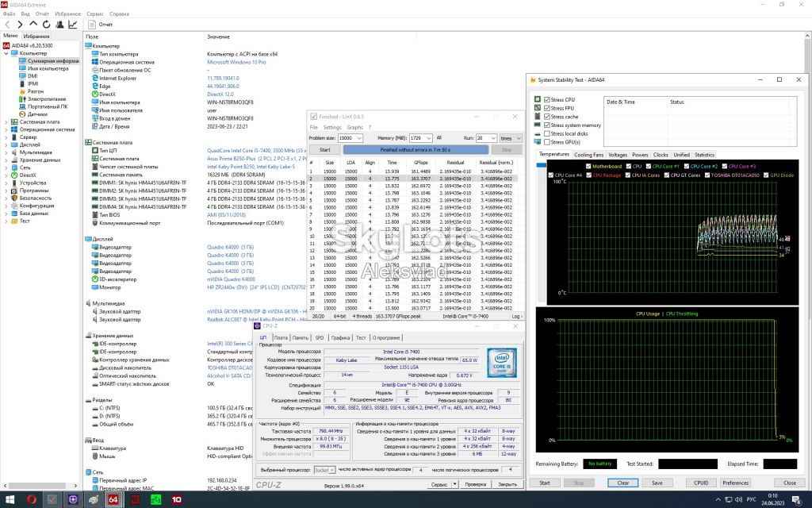Image resolution: width=812 pixels, height=508 pixels.
Task: Show hidden tray icons chevron
Action: (718, 500)
